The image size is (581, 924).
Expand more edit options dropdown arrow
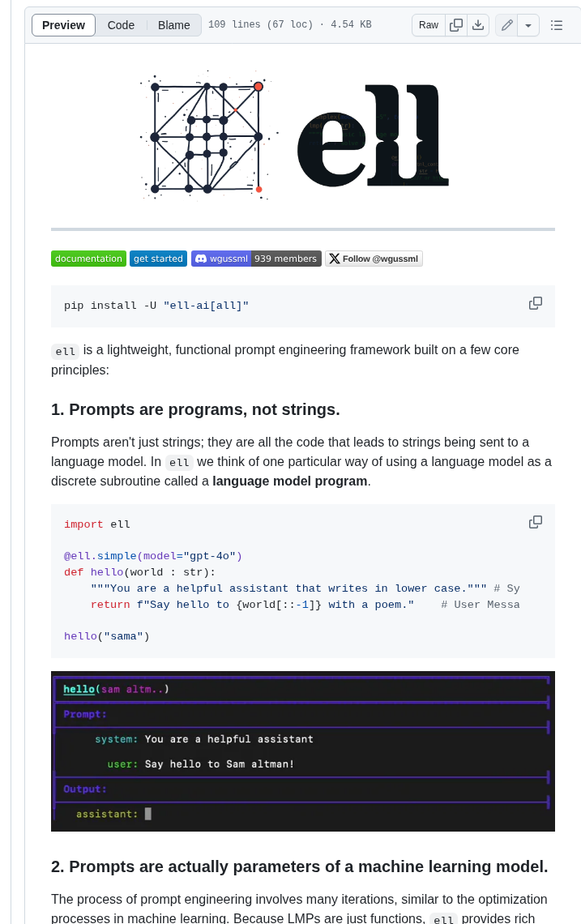tap(528, 25)
